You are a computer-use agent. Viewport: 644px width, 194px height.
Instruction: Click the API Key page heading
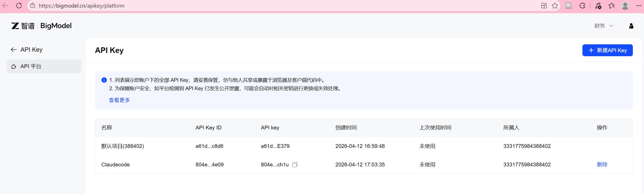point(109,50)
